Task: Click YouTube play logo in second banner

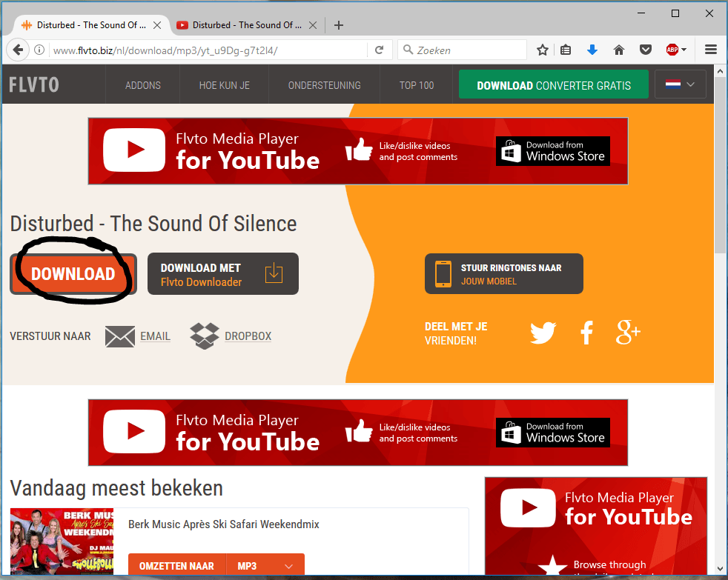Action: [134, 432]
